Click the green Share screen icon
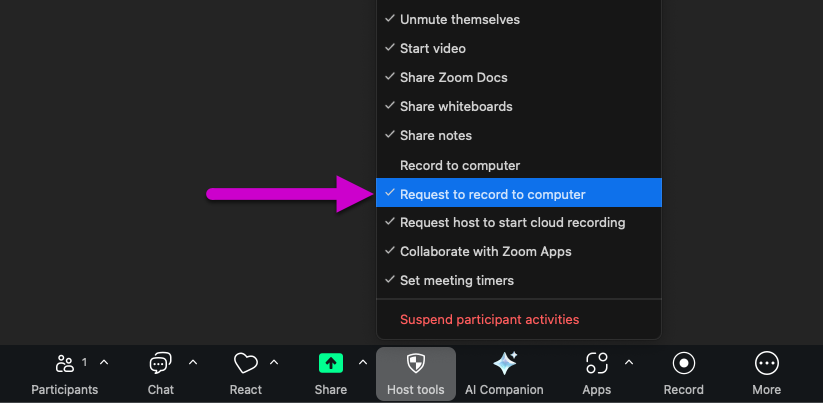 coord(331,363)
